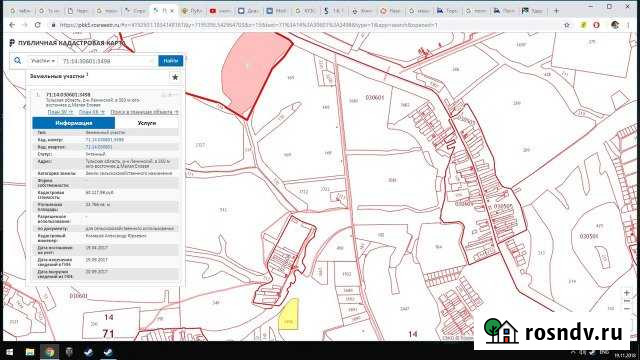Close the active cadastral map tab
The width and height of the screenshot is (640, 360).
(172, 11)
